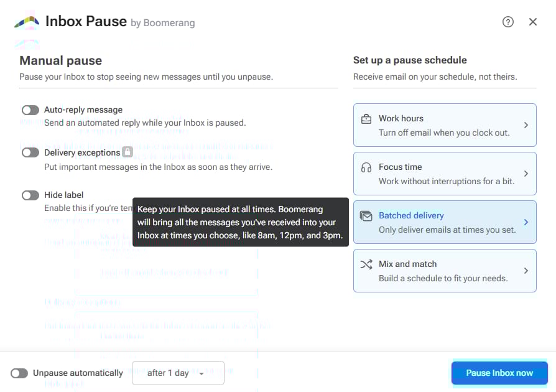Click the Boomerang logo icon

coord(27,22)
